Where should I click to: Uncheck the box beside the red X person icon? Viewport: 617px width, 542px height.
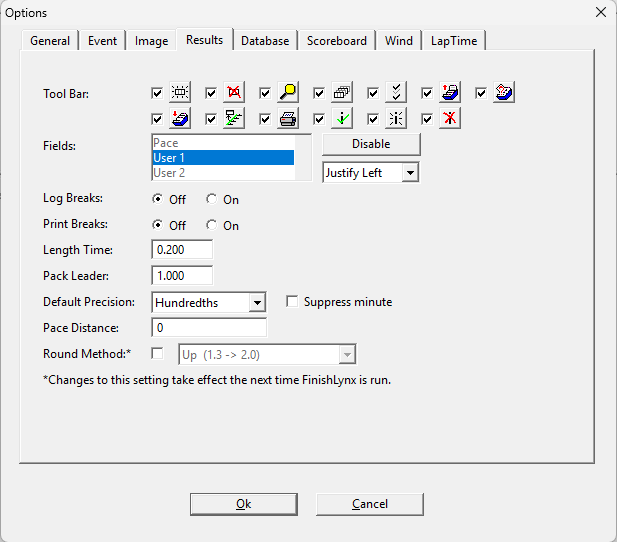tap(427, 119)
